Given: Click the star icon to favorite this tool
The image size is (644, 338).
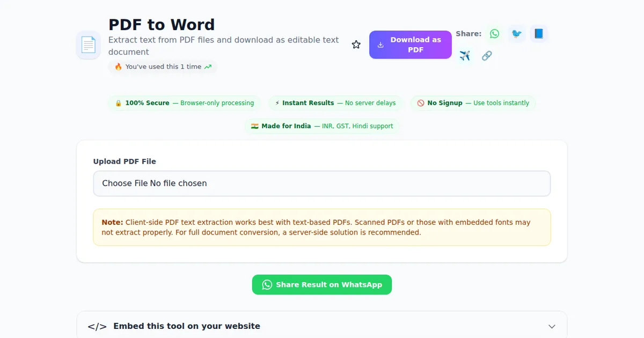Looking at the screenshot, I should click(356, 45).
